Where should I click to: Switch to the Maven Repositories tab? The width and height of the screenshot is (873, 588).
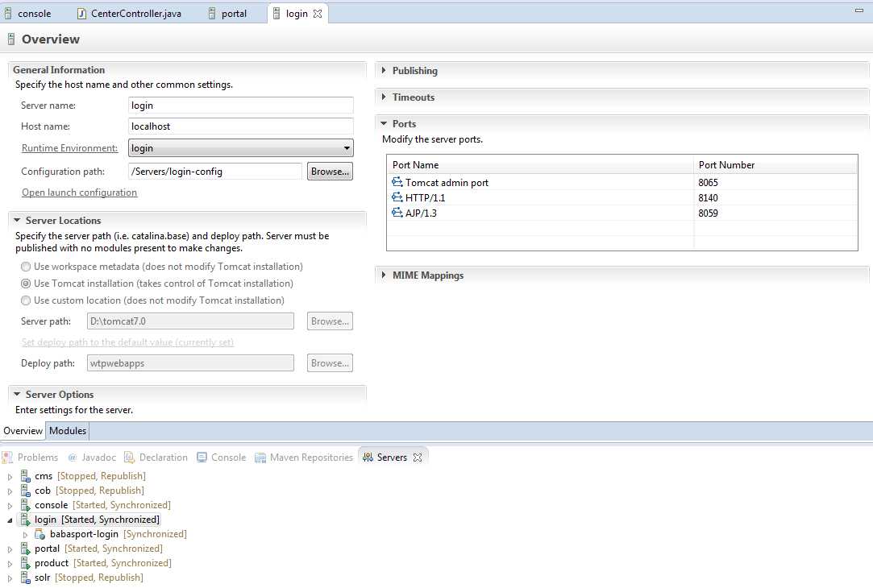pos(304,458)
